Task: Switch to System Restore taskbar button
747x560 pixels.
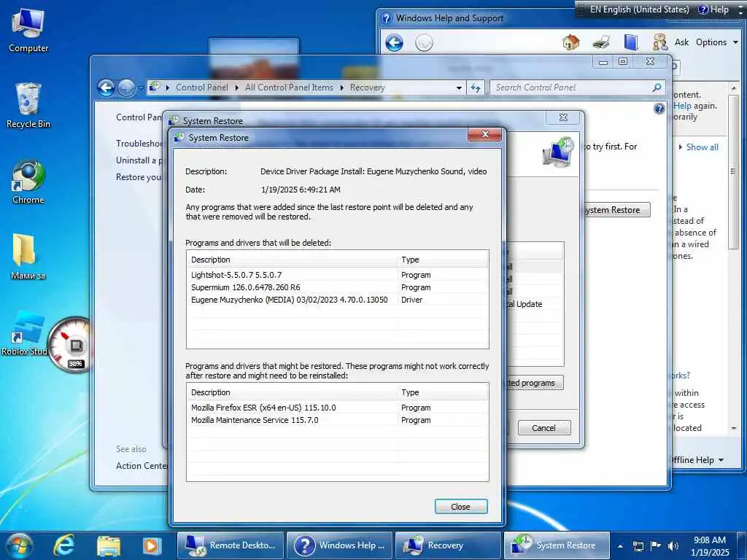Action: [x=557, y=545]
